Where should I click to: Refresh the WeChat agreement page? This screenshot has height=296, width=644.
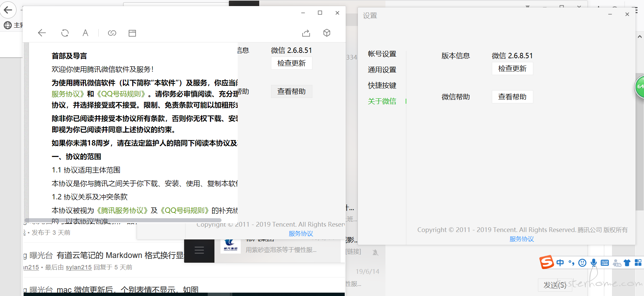pos(65,33)
